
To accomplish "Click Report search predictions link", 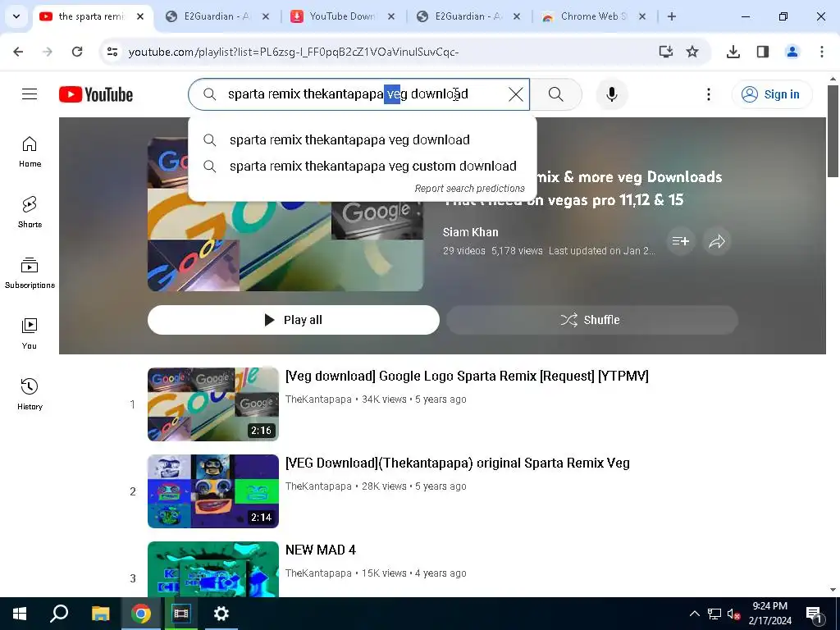I will 469,189.
